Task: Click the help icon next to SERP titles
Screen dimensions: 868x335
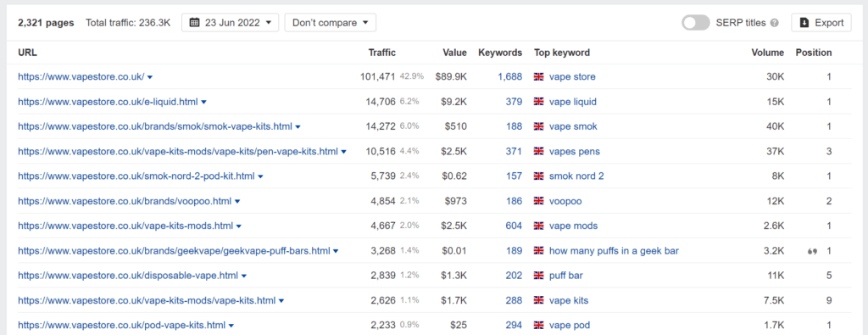Action: pos(775,23)
